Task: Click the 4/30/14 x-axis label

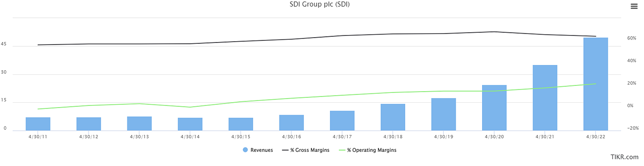Action: tap(190, 137)
